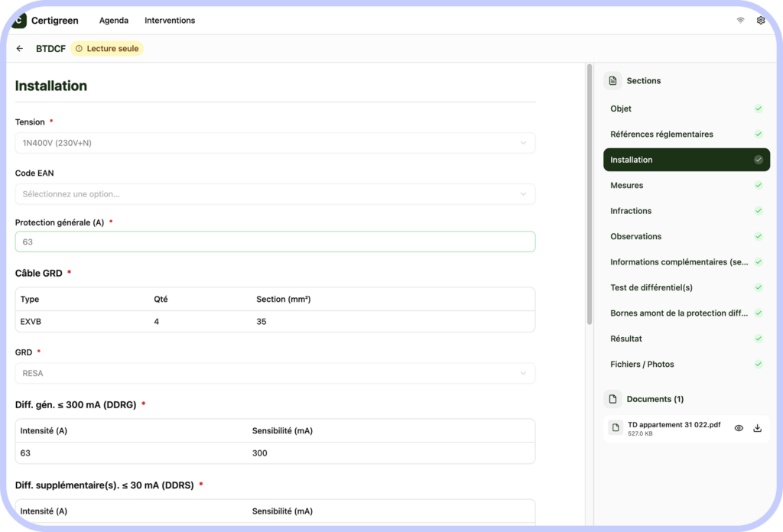Go back with the left arrow
The width and height of the screenshot is (783, 532).
pyautogui.click(x=19, y=48)
